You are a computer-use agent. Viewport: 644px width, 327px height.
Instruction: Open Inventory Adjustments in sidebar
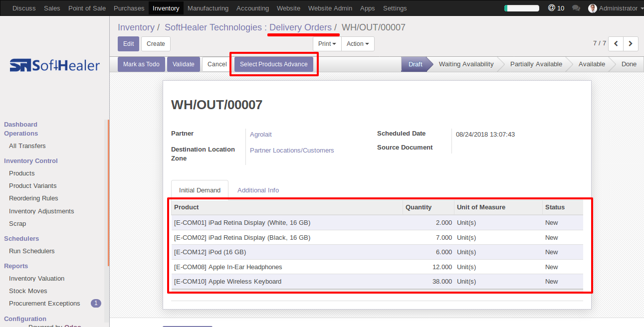coord(41,211)
